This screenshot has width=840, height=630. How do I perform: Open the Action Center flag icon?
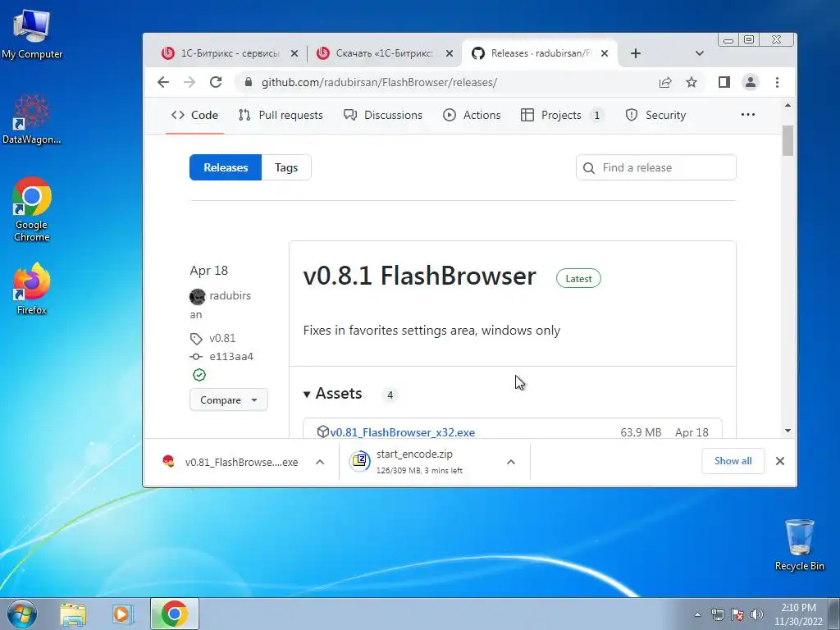737,614
